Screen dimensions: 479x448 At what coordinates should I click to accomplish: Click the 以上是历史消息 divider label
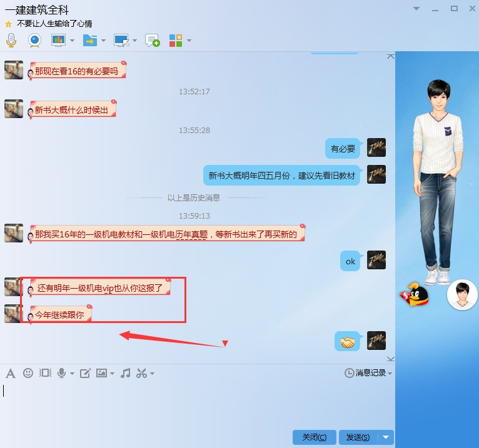pyautogui.click(x=194, y=197)
